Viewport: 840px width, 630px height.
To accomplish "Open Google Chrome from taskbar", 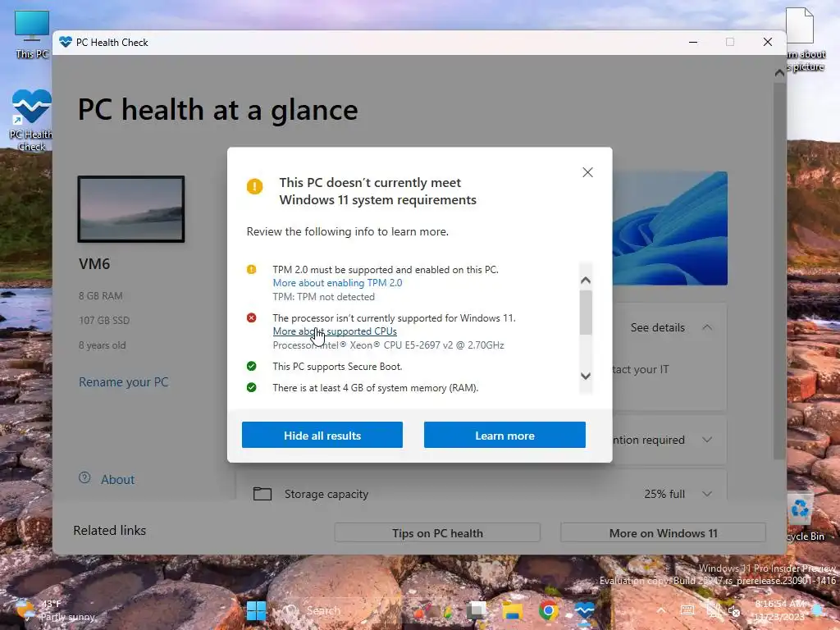I will pos(549,610).
